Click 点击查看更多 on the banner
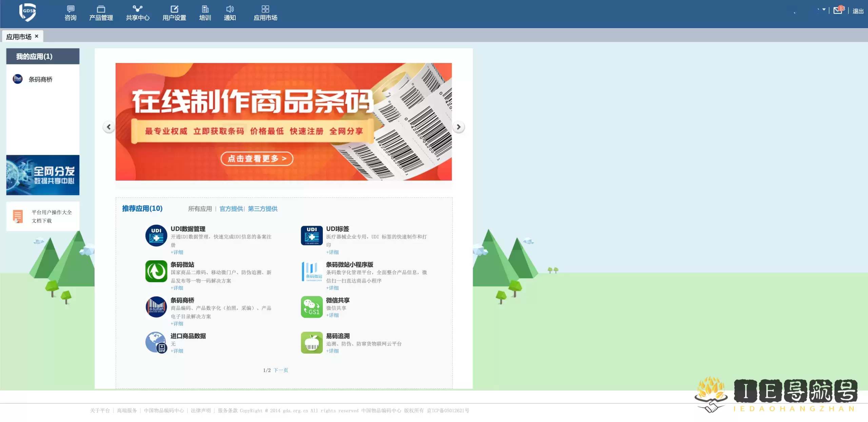Viewport: 868px width, 422px height. [x=257, y=159]
